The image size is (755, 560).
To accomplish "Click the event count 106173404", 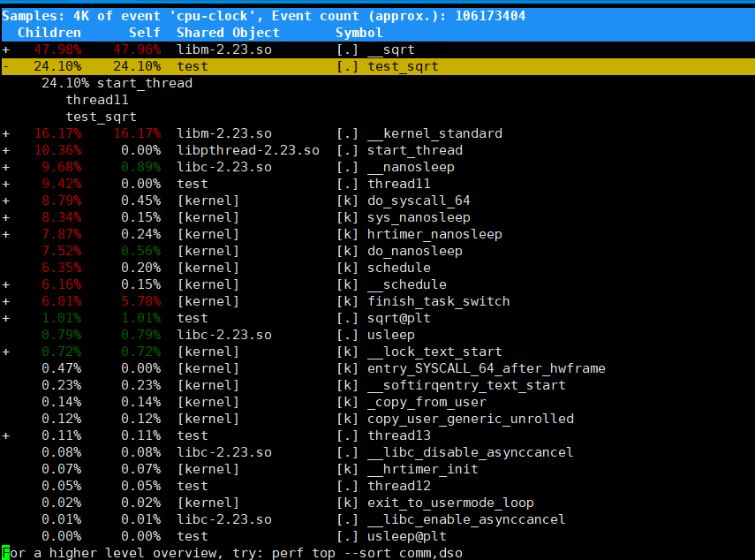I will point(490,16).
